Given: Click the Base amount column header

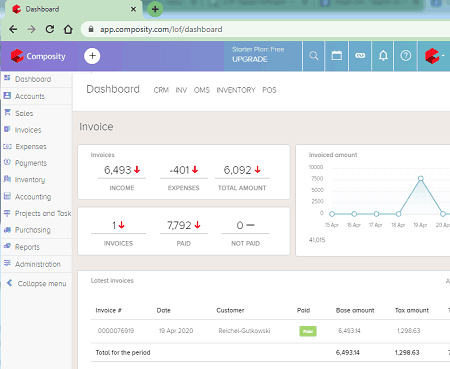Looking at the screenshot, I should tap(355, 310).
